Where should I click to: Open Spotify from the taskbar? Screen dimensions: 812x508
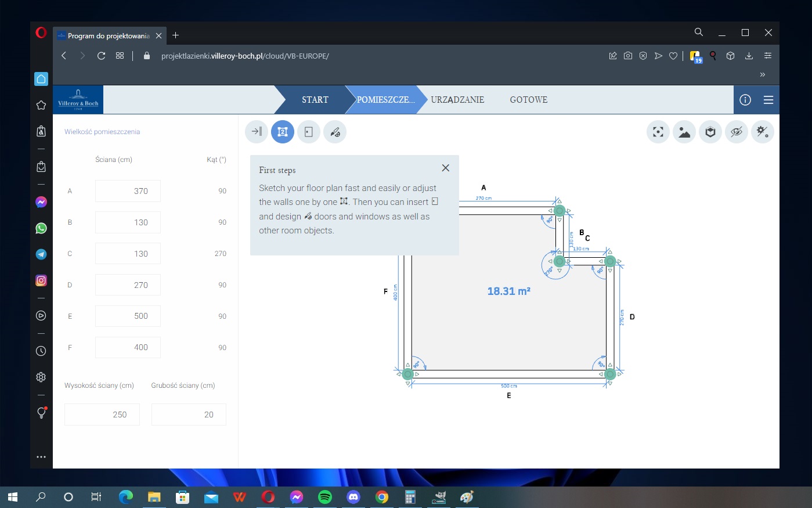pyautogui.click(x=325, y=497)
